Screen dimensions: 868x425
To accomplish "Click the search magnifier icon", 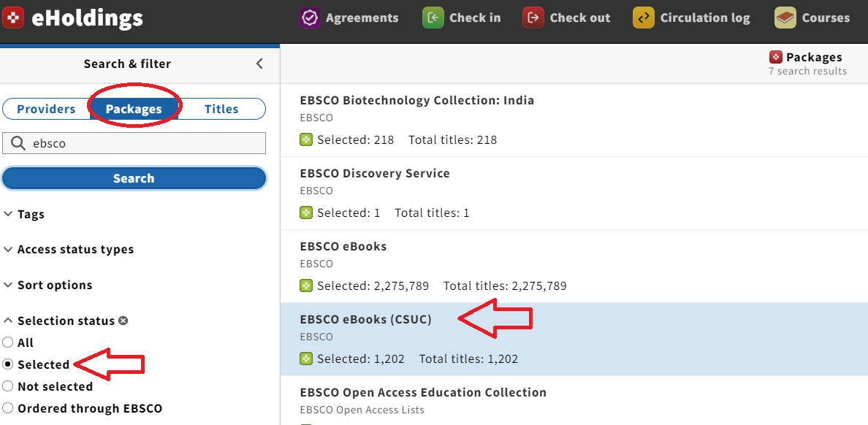I will (18, 143).
